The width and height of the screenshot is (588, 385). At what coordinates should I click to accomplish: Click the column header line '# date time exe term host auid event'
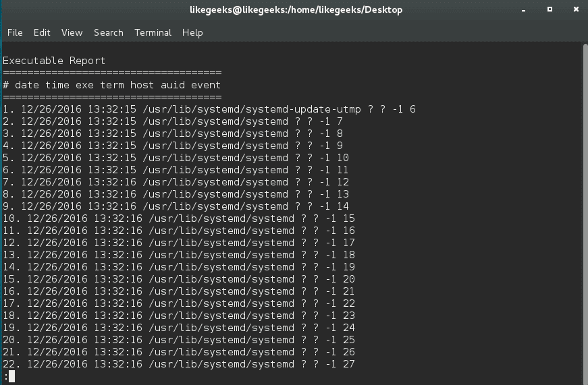112,85
